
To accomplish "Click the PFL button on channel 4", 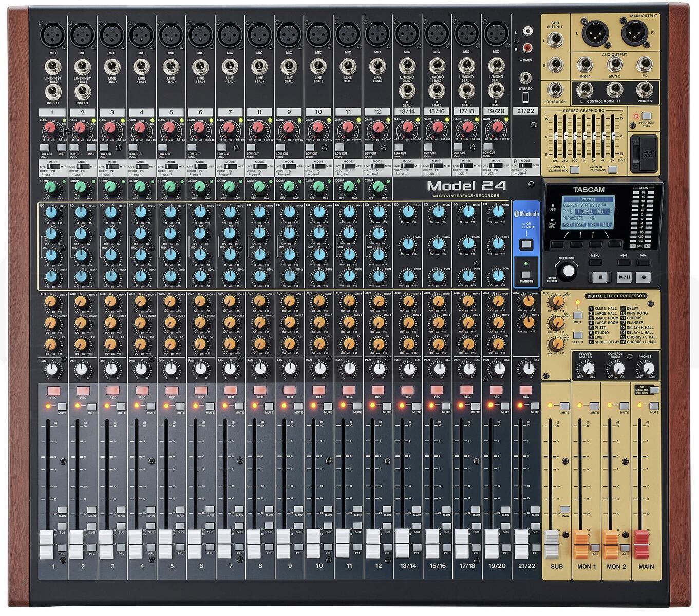I will click(152, 548).
